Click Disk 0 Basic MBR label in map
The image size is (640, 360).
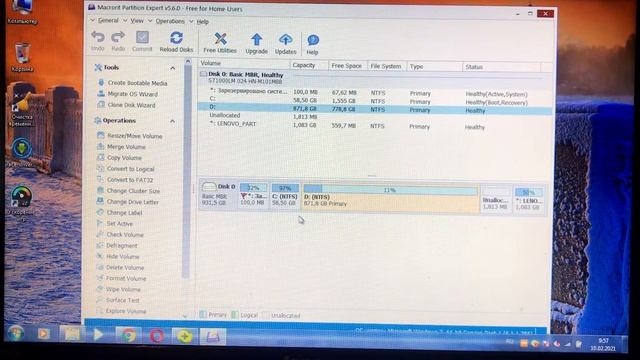click(x=218, y=194)
